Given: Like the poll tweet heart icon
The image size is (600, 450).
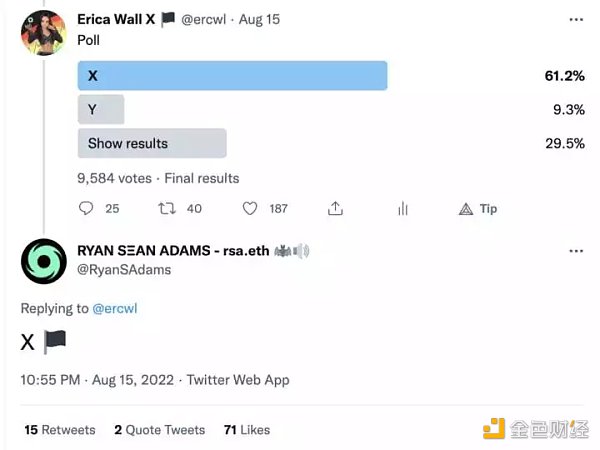Looking at the screenshot, I should pos(251,208).
